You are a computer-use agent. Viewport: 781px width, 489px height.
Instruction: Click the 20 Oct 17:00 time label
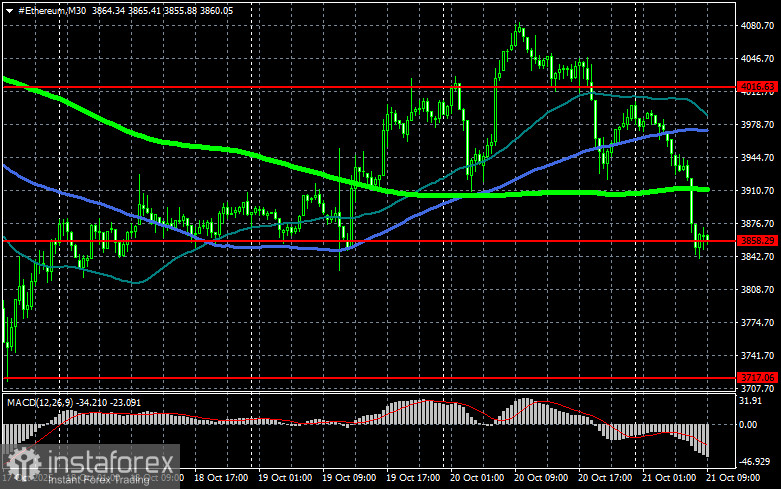coord(605,478)
